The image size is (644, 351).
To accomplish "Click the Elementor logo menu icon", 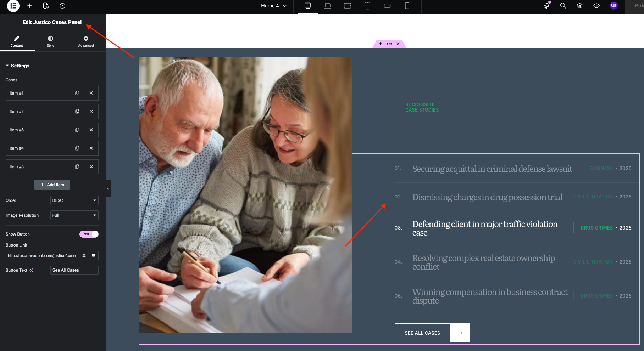I will click(13, 6).
